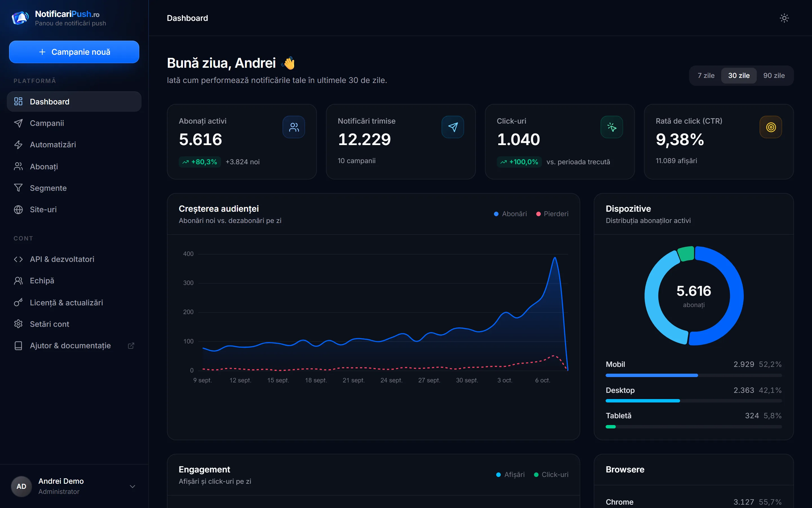Click the Tabletă progress bar
812x508 pixels.
(x=694, y=427)
